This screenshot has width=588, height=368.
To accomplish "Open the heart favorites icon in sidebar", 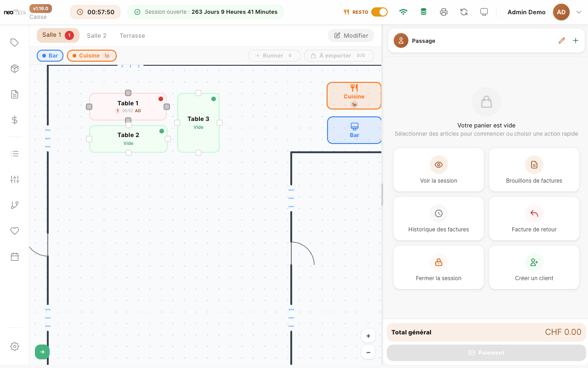I will click(15, 231).
